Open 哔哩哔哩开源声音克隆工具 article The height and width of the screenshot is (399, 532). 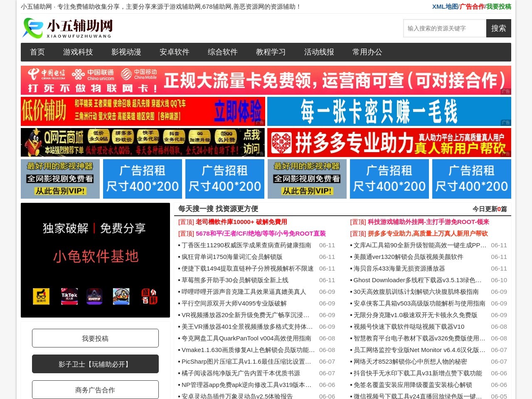[x=244, y=292]
